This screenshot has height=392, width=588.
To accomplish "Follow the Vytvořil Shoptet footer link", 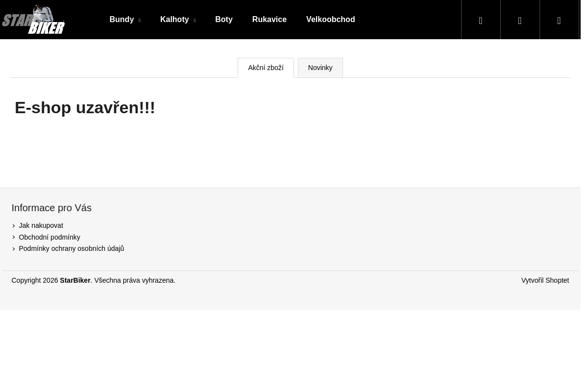I will [x=545, y=280].
